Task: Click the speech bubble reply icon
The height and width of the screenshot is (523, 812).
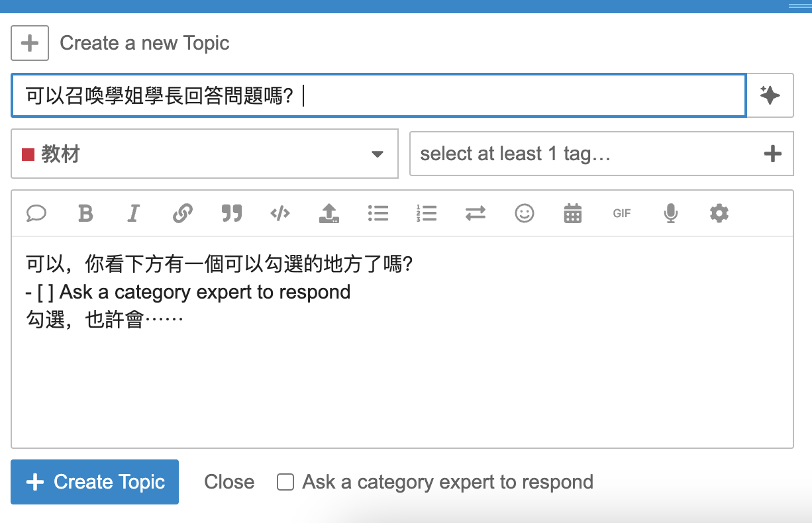Action: pos(36,213)
